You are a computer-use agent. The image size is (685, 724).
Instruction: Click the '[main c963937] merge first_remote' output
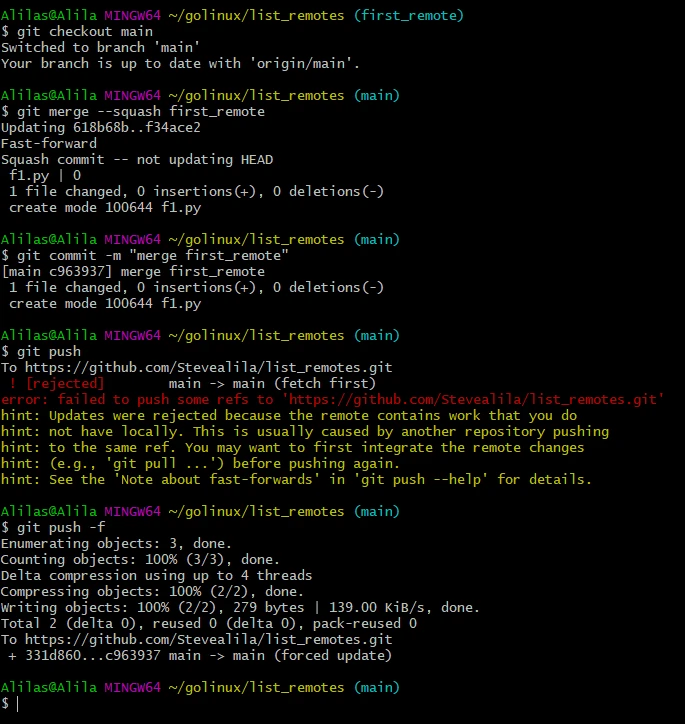(133, 271)
